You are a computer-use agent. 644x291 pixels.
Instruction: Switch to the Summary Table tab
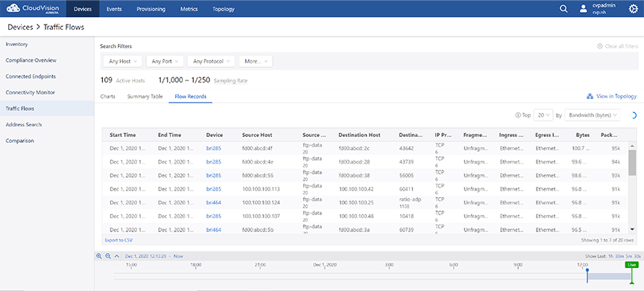point(145,97)
